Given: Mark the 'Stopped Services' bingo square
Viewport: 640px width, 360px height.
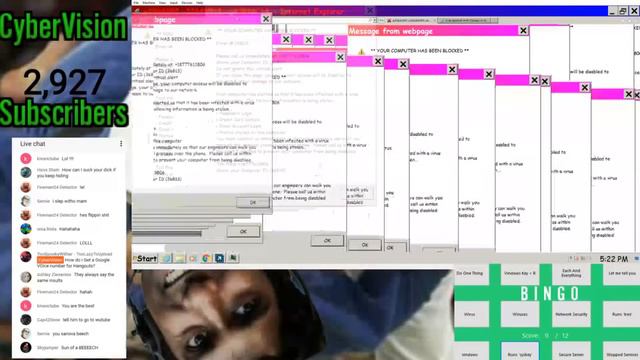Looking at the screenshot, I should (x=621, y=352).
